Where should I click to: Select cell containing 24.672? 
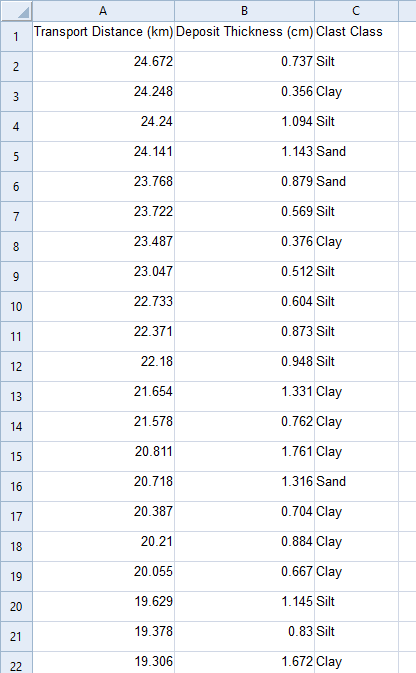click(x=103, y=67)
